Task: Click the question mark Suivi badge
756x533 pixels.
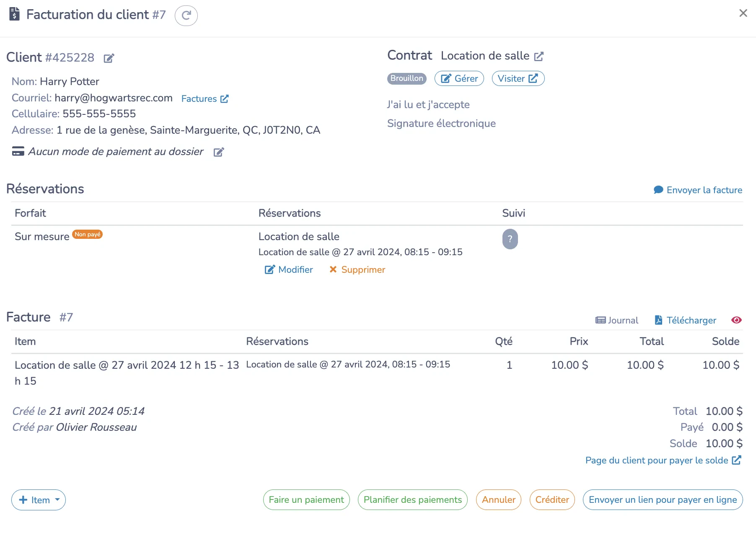Action: click(510, 239)
